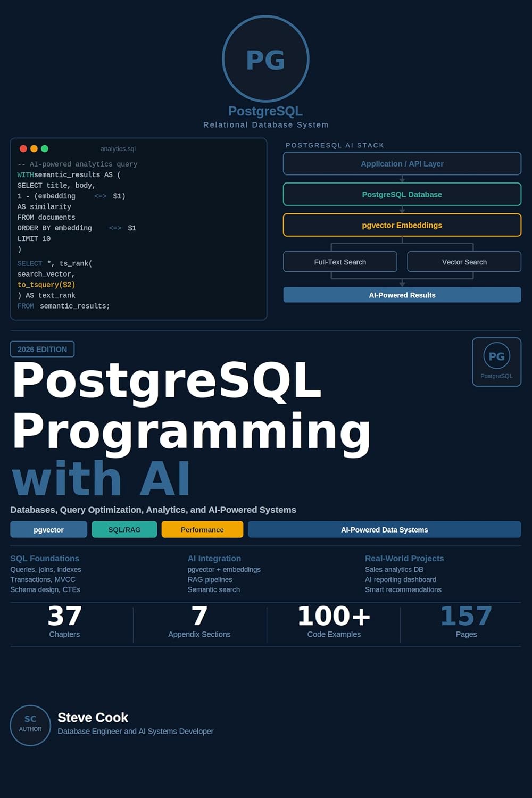The width and height of the screenshot is (532, 798).
Task: Click the large PG circle logo
Action: (x=265, y=59)
